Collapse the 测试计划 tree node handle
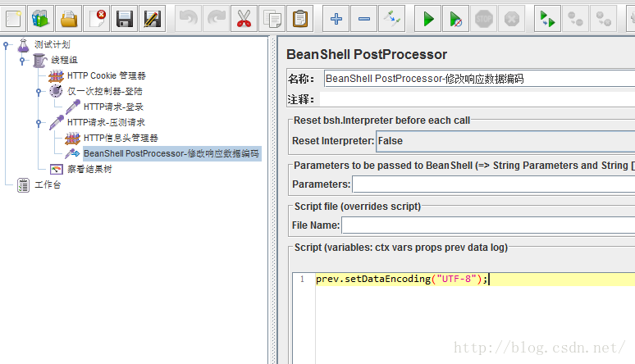The height and width of the screenshot is (364, 635). [7, 45]
